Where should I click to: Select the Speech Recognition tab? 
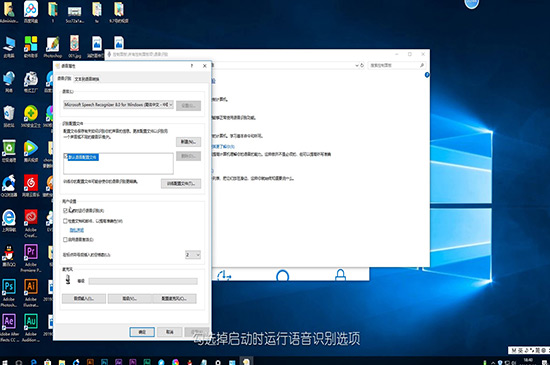[x=64, y=79]
